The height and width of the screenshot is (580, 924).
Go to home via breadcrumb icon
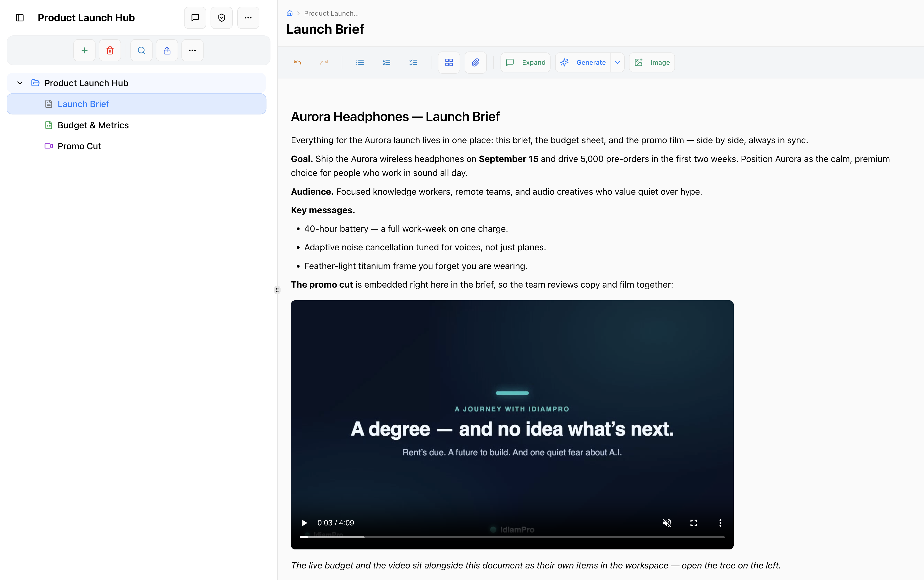coord(289,13)
